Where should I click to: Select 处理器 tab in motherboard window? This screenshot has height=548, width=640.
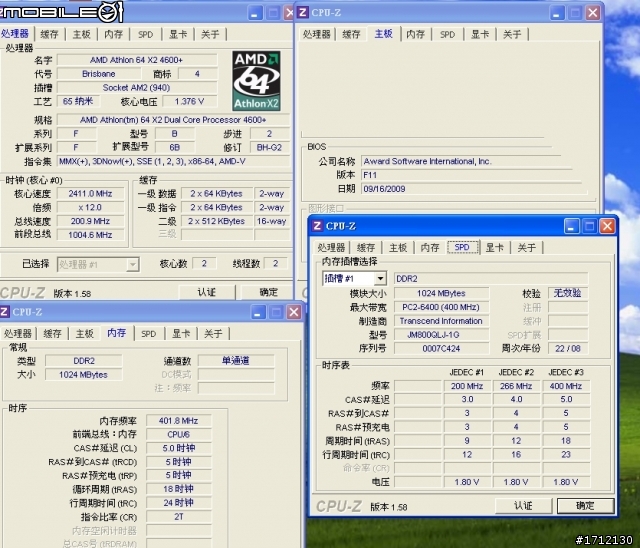(x=316, y=34)
